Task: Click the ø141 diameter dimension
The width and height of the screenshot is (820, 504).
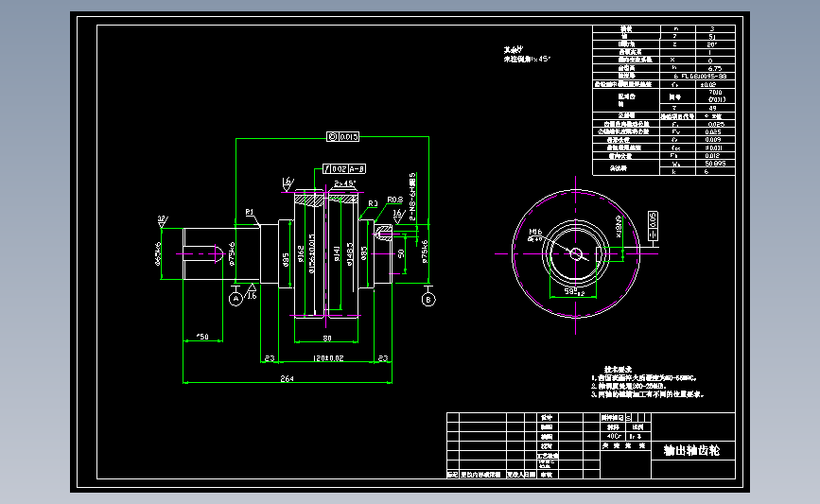Action: [337, 253]
